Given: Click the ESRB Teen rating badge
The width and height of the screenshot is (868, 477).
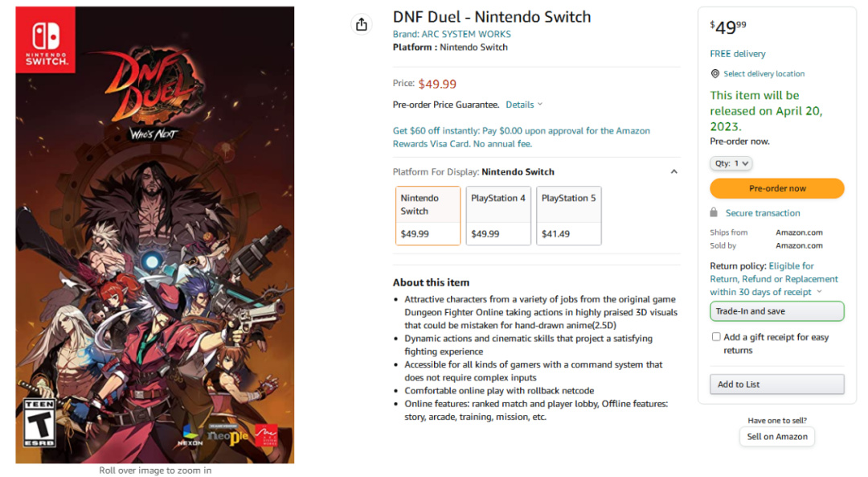Looking at the screenshot, I should click(x=39, y=423).
